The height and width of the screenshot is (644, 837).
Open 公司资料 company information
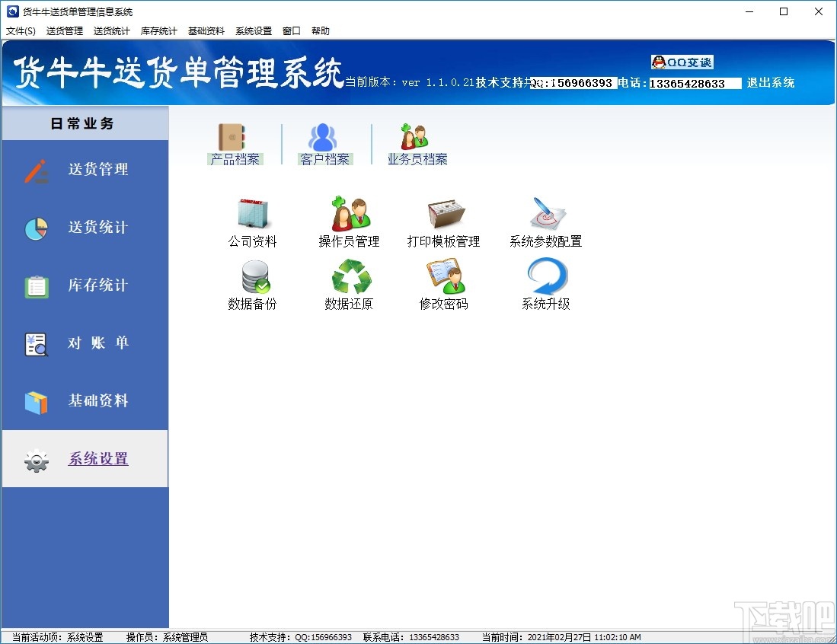252,221
